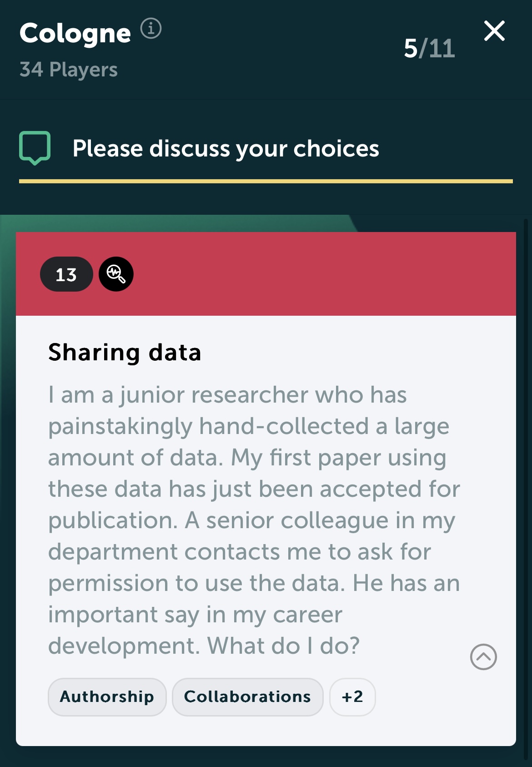The height and width of the screenshot is (767, 532).
Task: Collapse the card with the chevron-up circle
Action: coord(483,657)
